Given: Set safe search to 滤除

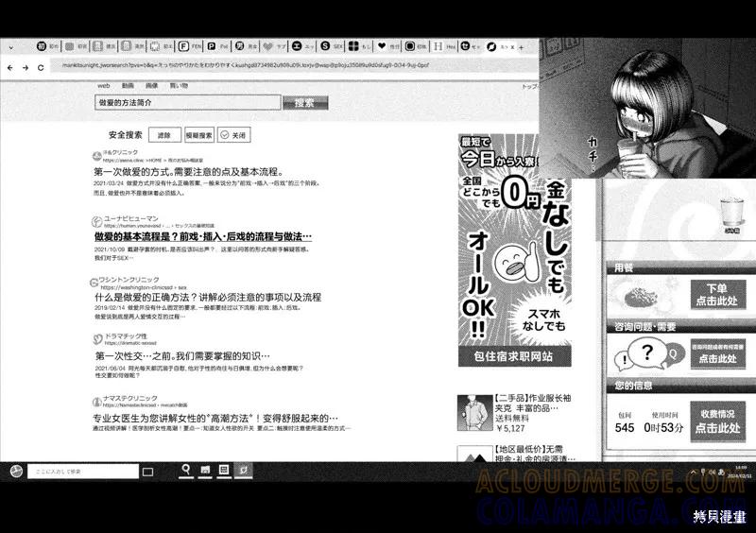Looking at the screenshot, I should coord(164,135).
